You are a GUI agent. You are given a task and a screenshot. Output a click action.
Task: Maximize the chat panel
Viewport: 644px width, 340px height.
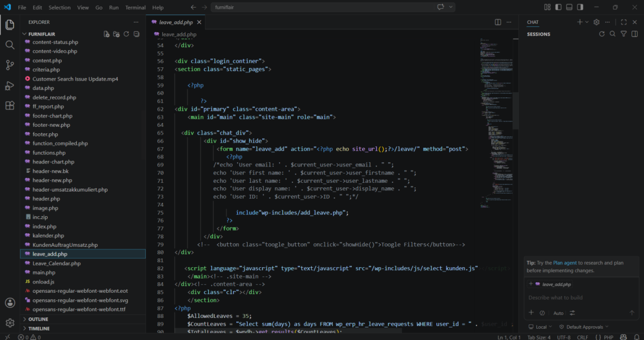tap(623, 22)
